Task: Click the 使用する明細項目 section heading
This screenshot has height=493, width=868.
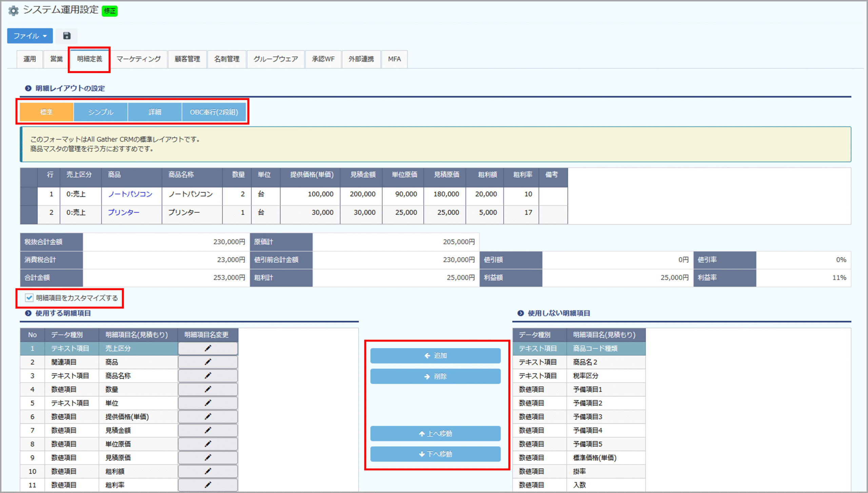Action: [63, 313]
